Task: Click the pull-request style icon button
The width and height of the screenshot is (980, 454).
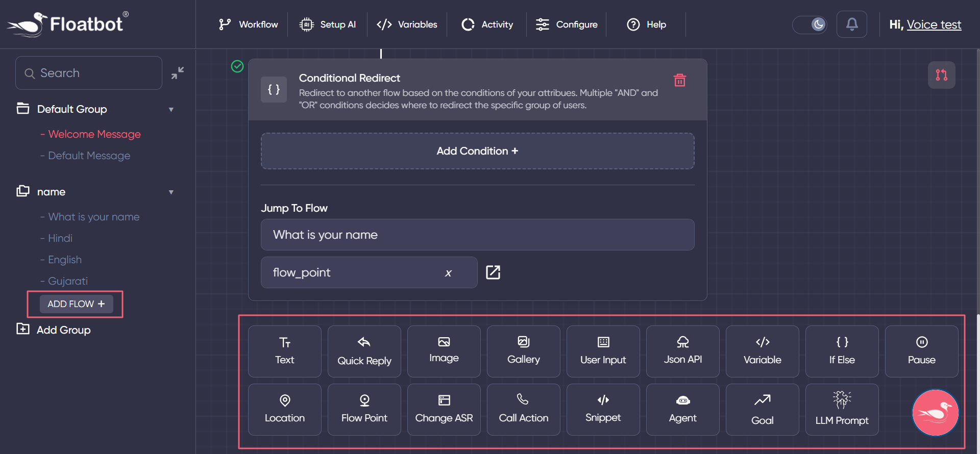Action: click(942, 75)
